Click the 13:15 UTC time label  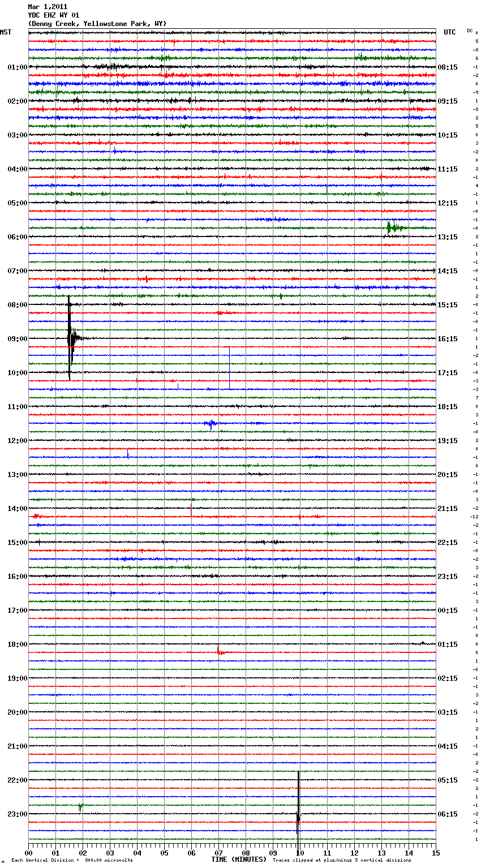point(448,237)
